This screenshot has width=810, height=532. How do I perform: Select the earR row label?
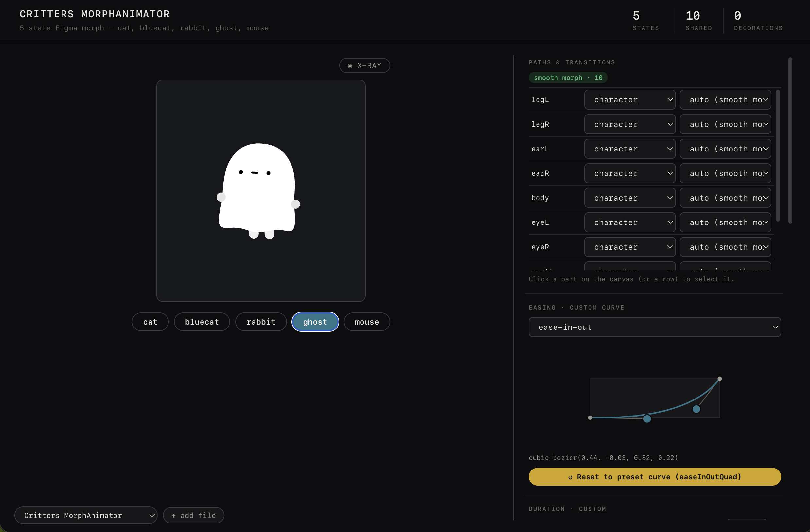point(540,173)
